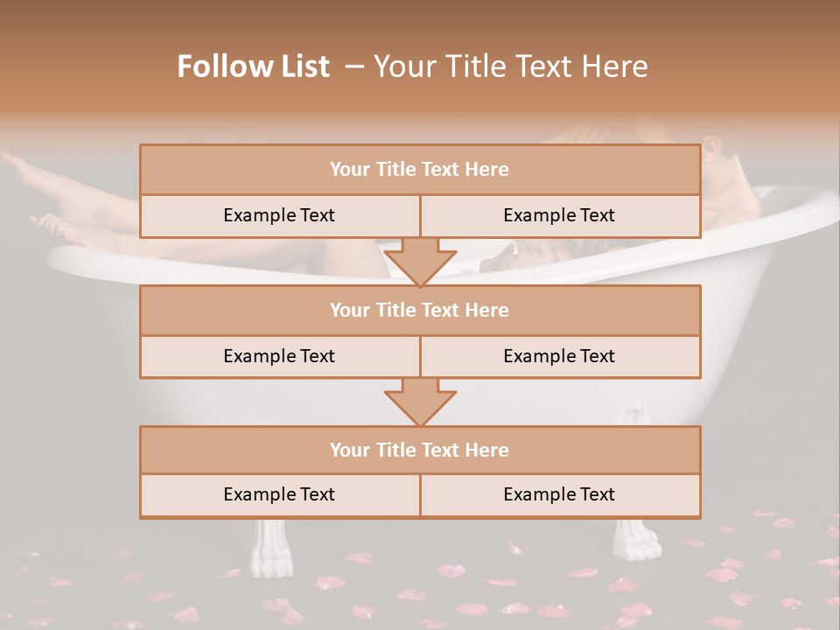
Task: Click the legs hanging over the tub's left edge
Action: coord(70,199)
